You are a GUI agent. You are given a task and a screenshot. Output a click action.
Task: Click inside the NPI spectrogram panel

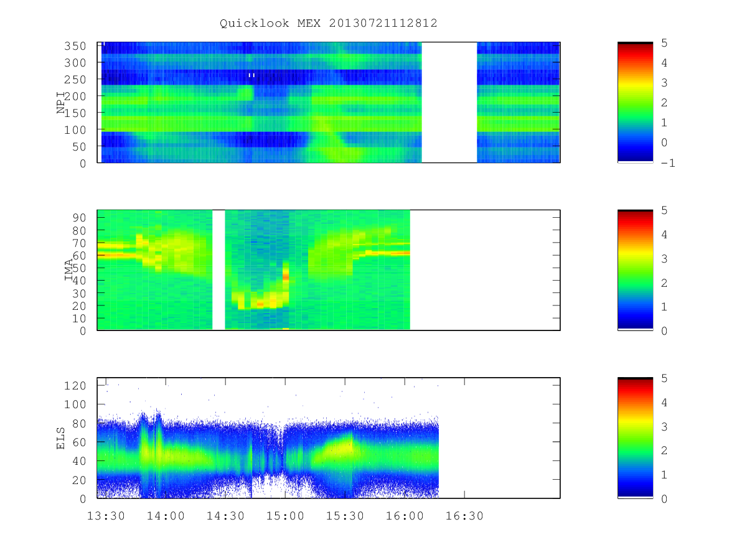click(x=329, y=103)
